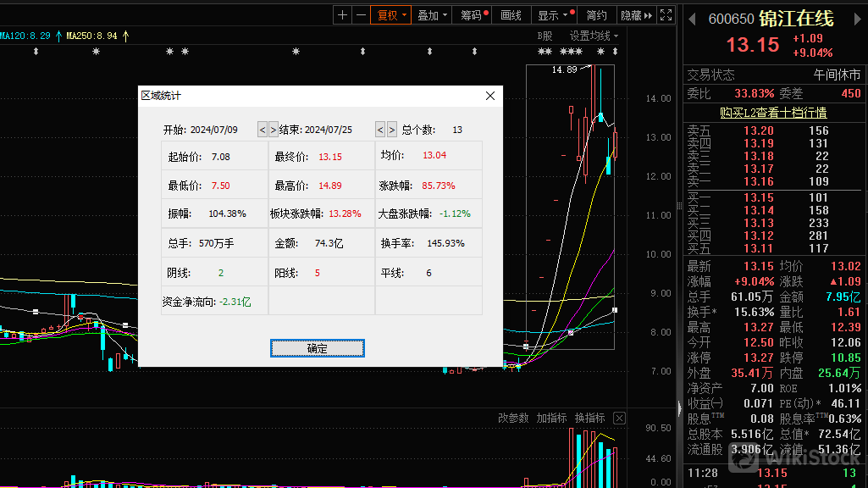Open the 显示 display menu
Viewport: 868px width, 488px height.
(555, 15)
